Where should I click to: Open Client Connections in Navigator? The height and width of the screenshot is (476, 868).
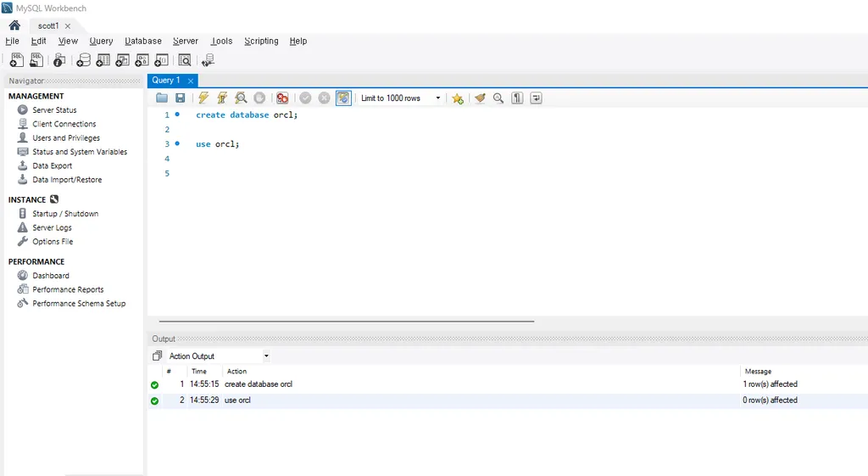[x=64, y=124]
